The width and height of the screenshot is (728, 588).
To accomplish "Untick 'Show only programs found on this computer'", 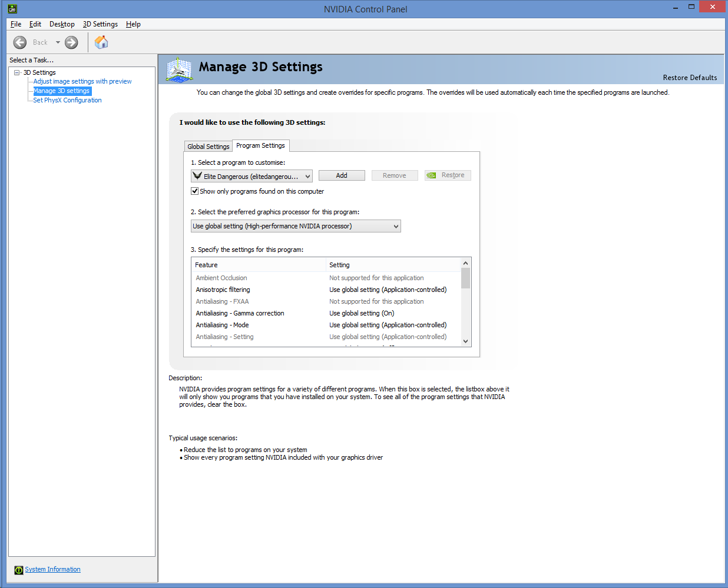I will click(x=195, y=191).
